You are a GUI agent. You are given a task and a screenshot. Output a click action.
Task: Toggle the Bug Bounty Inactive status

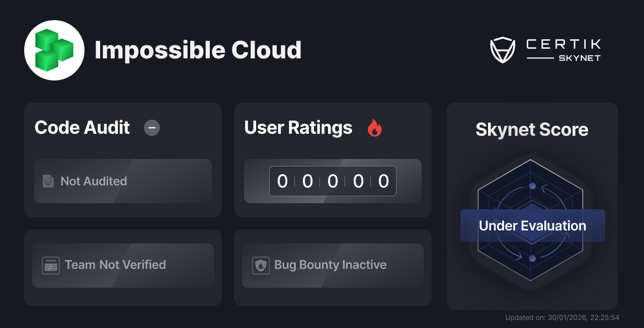(332, 265)
